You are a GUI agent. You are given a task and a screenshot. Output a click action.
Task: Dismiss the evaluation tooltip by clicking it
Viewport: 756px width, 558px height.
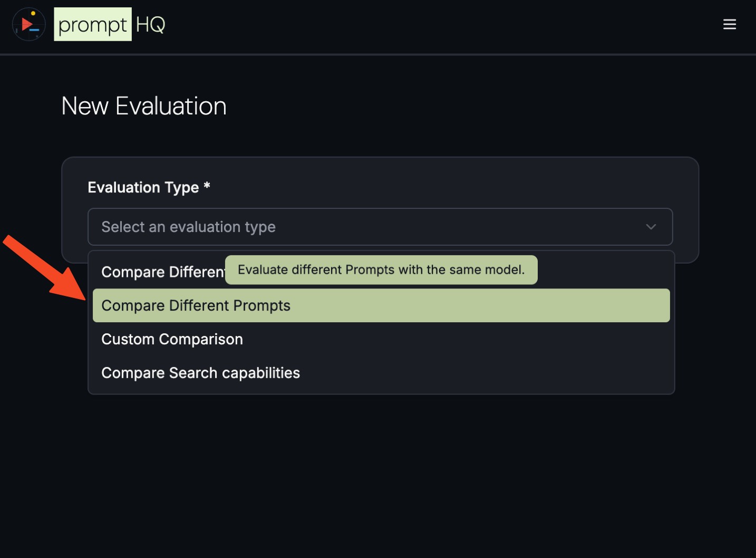[381, 270]
